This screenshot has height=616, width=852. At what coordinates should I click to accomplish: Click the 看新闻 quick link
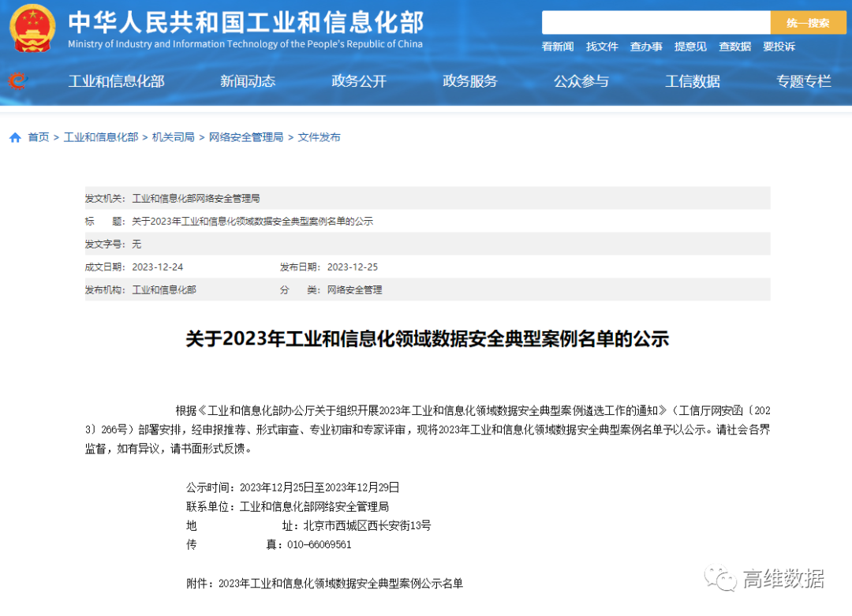point(558,47)
